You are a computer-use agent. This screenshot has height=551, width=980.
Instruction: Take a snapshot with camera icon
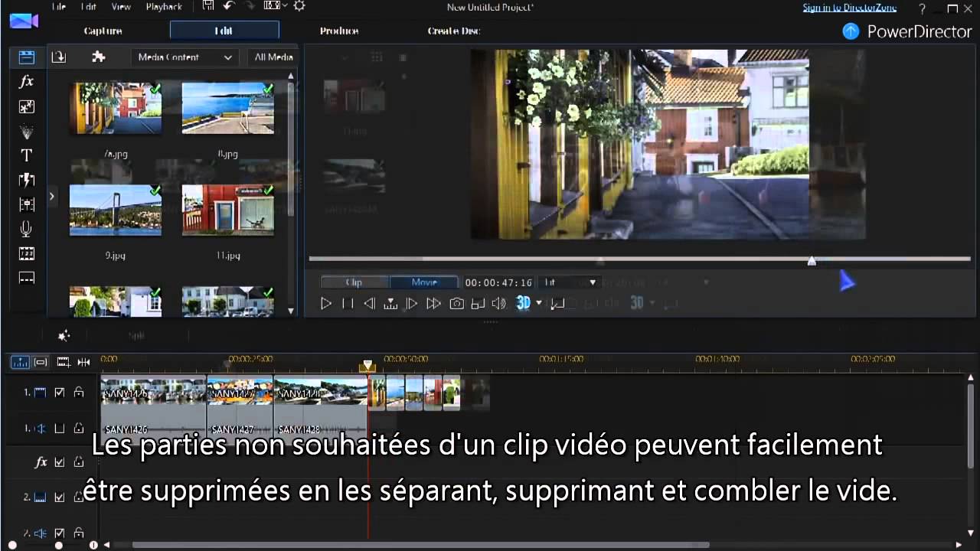point(456,304)
